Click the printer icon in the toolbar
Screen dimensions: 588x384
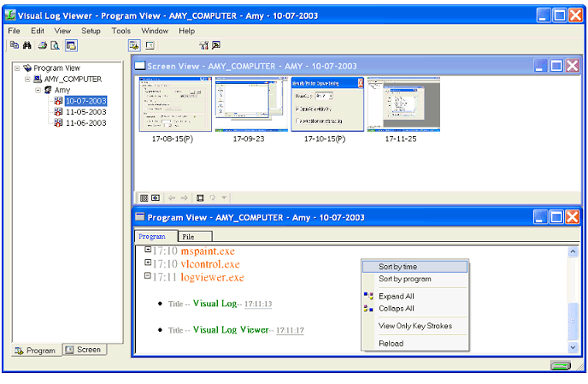tap(43, 45)
